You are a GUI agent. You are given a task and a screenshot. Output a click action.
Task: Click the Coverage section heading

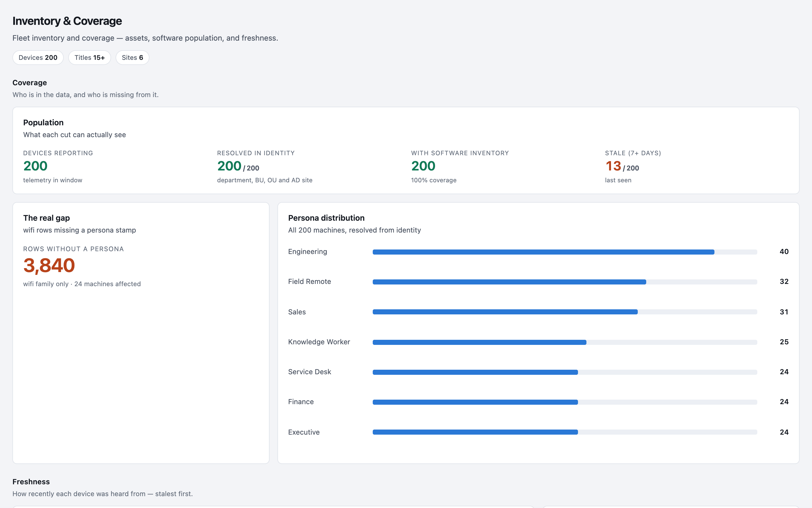point(30,83)
